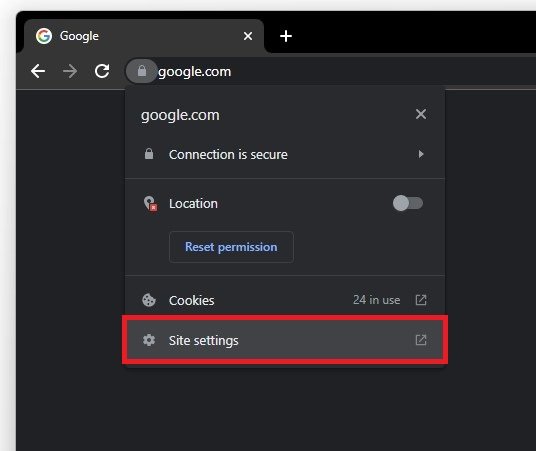This screenshot has height=451, width=536.
Task: Open the Connection is secure row
Action: 285,154
